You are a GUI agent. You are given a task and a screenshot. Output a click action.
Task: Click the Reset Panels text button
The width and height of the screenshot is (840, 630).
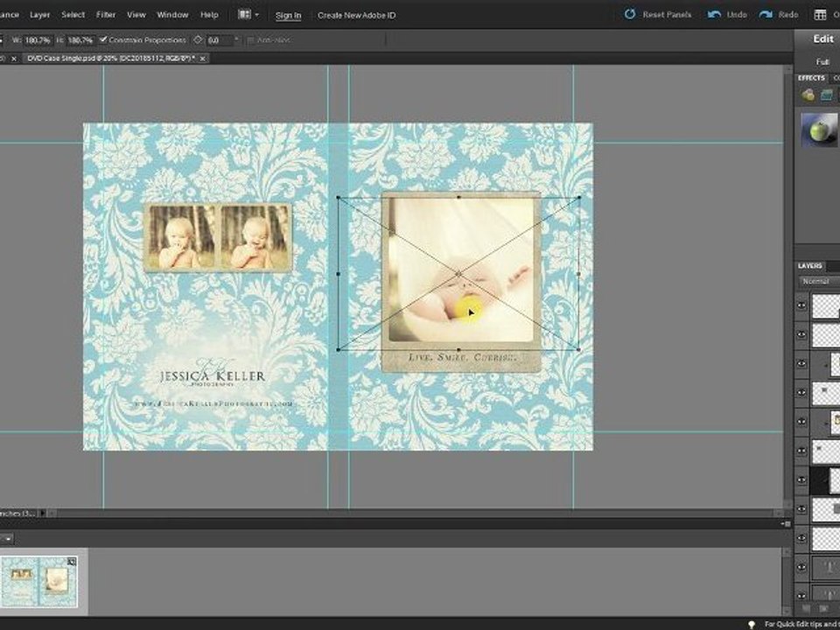tap(667, 15)
